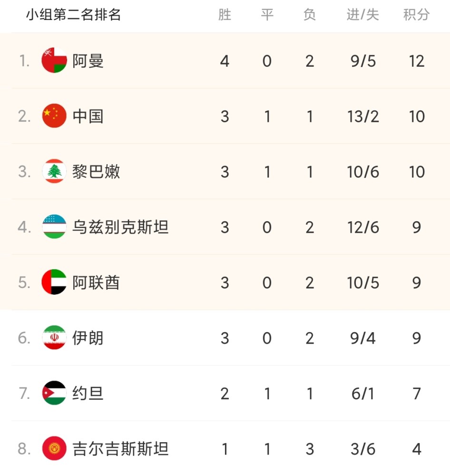Click the Lebanon flag icon
The width and height of the screenshot is (450, 476).
point(54,171)
